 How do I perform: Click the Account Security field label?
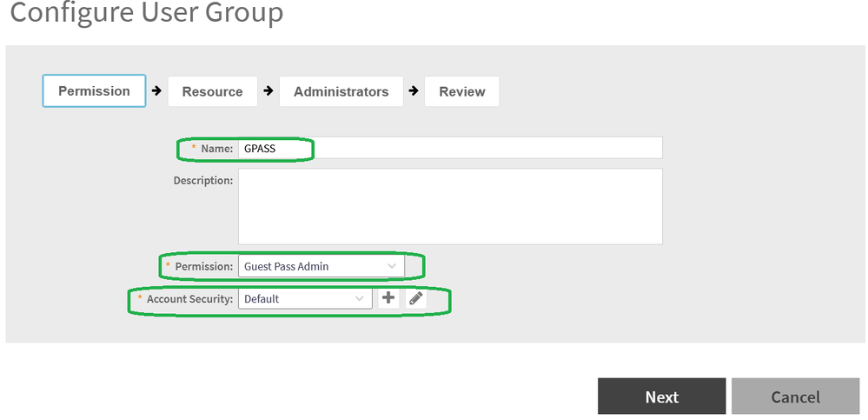coord(189,298)
